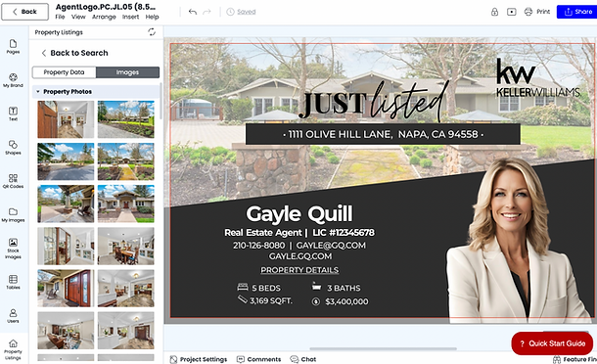Select the living room leather sofa thumbnail
The height and width of the screenshot is (364, 597).
pos(66,331)
